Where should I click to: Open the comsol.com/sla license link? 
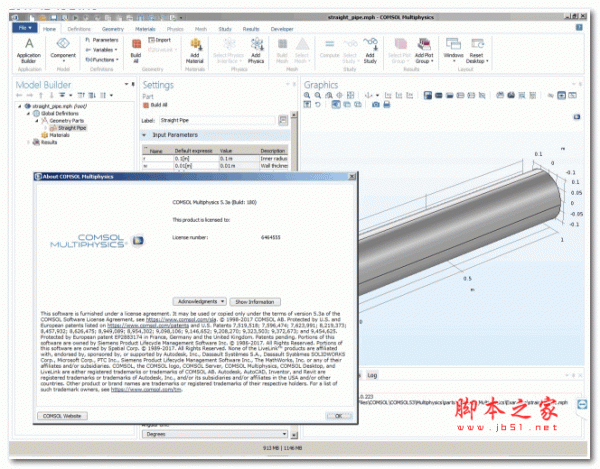click(x=181, y=319)
